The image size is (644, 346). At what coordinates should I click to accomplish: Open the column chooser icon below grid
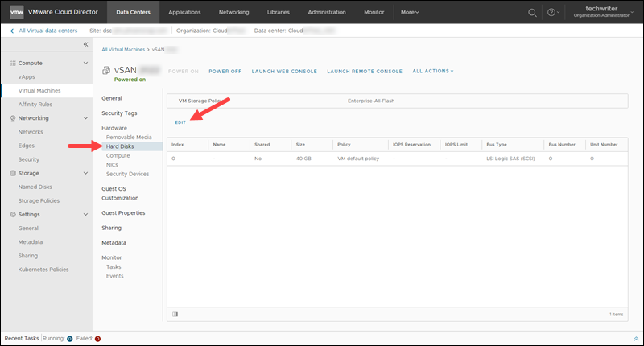click(175, 315)
